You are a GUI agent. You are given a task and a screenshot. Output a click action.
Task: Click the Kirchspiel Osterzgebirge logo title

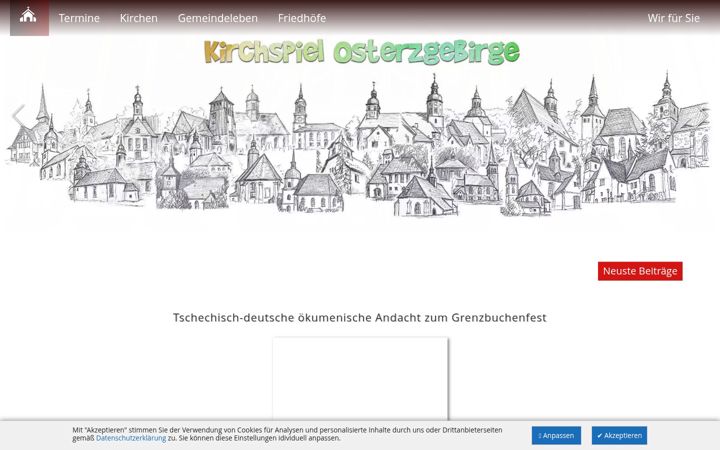click(x=362, y=52)
